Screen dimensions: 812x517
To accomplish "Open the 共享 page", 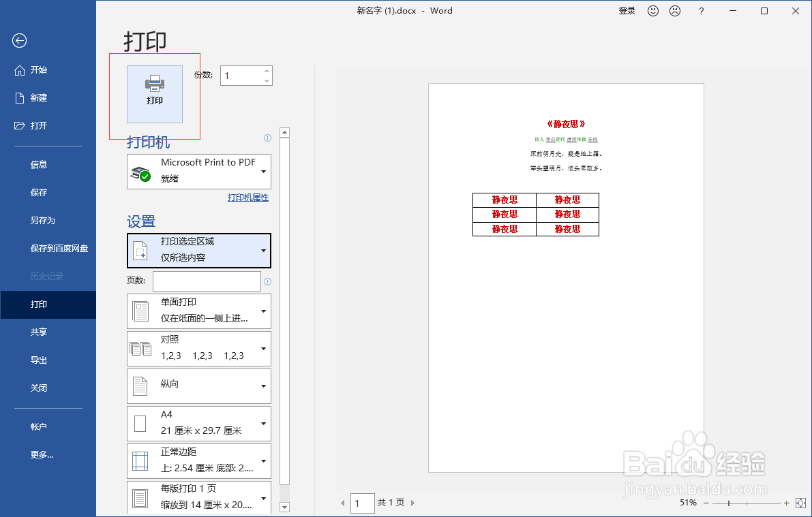I will [x=48, y=332].
